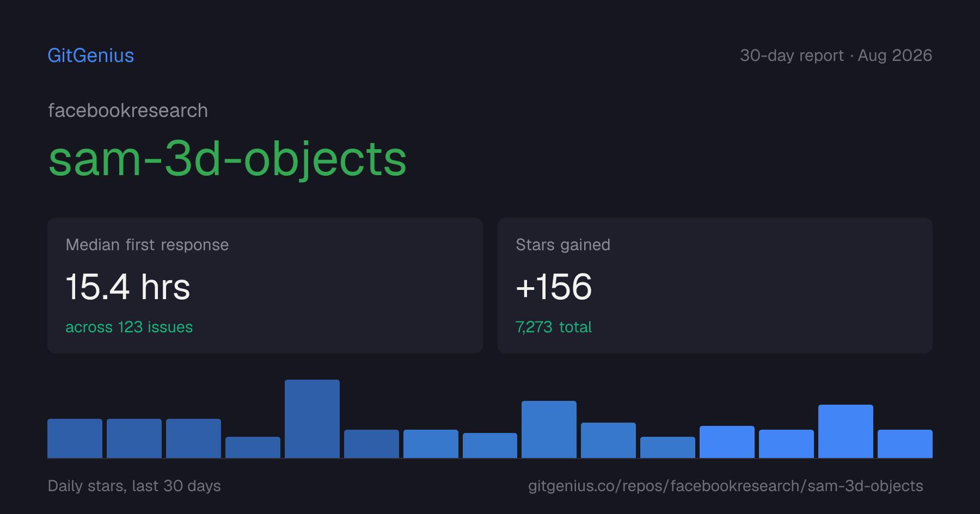This screenshot has width=980, height=514.
Task: Click the GitGenius logo text
Action: click(x=91, y=55)
